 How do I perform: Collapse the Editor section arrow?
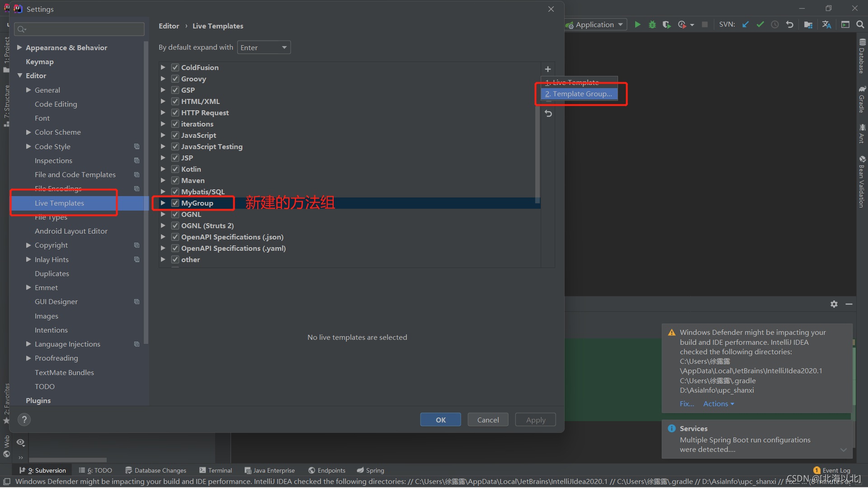[x=19, y=75]
